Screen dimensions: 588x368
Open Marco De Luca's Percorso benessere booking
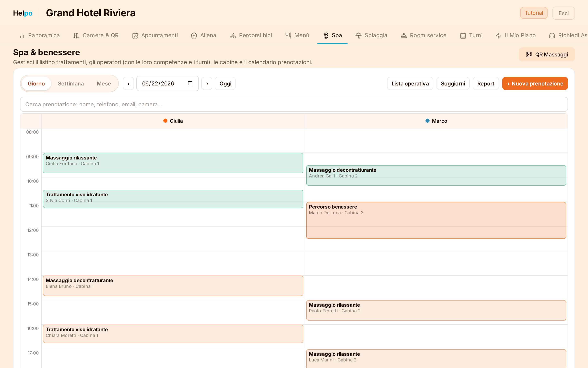click(436, 220)
